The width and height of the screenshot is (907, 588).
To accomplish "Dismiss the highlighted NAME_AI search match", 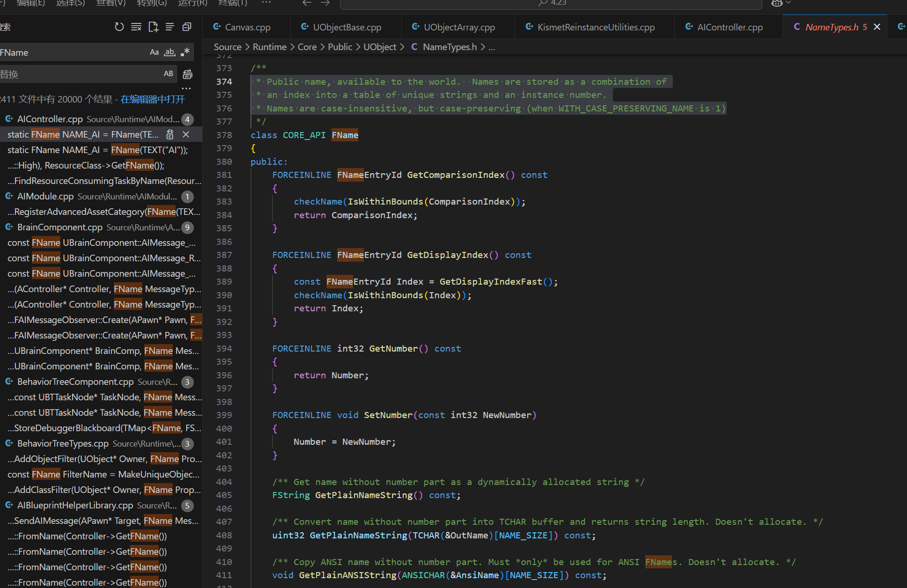I will (186, 135).
